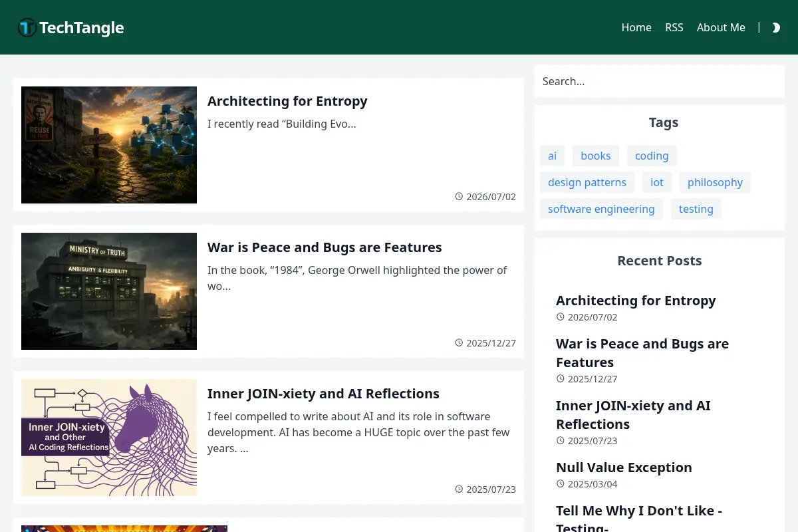
Task: Open Tell Me Why I Don't Like post
Action: pyautogui.click(x=639, y=519)
